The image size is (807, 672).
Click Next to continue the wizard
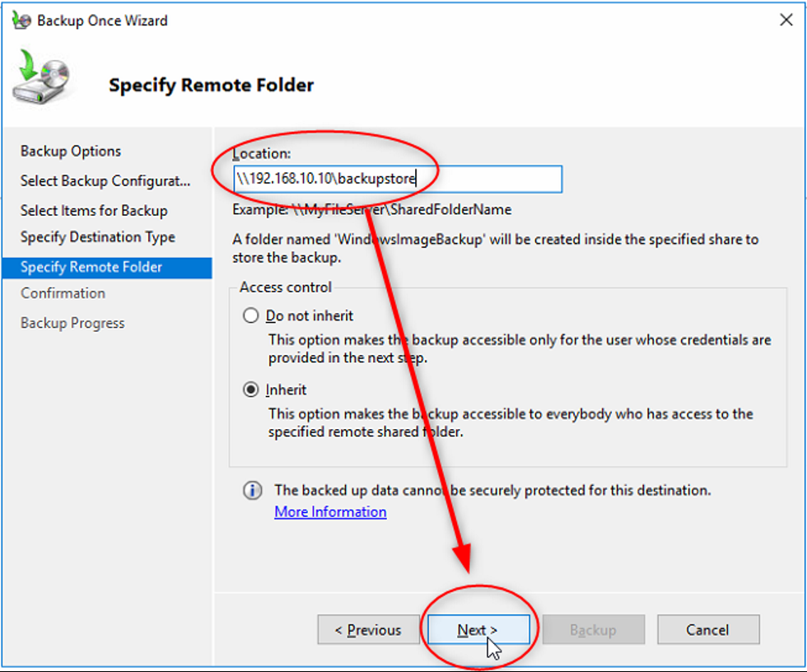(x=478, y=630)
